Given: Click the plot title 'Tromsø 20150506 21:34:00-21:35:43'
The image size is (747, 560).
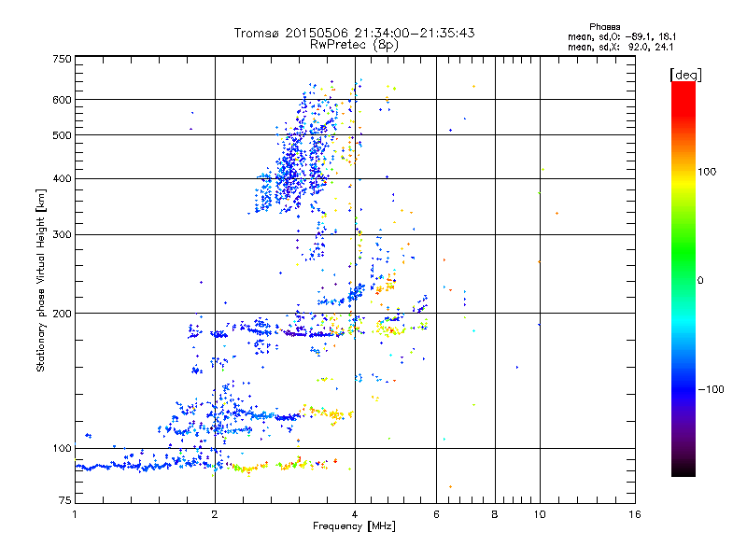Looking at the screenshot, I should pyautogui.click(x=354, y=33).
